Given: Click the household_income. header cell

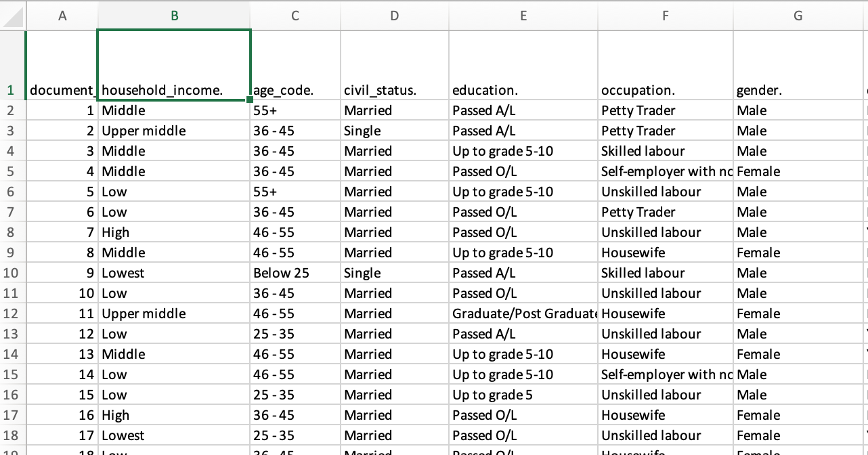Looking at the screenshot, I should pos(174,90).
